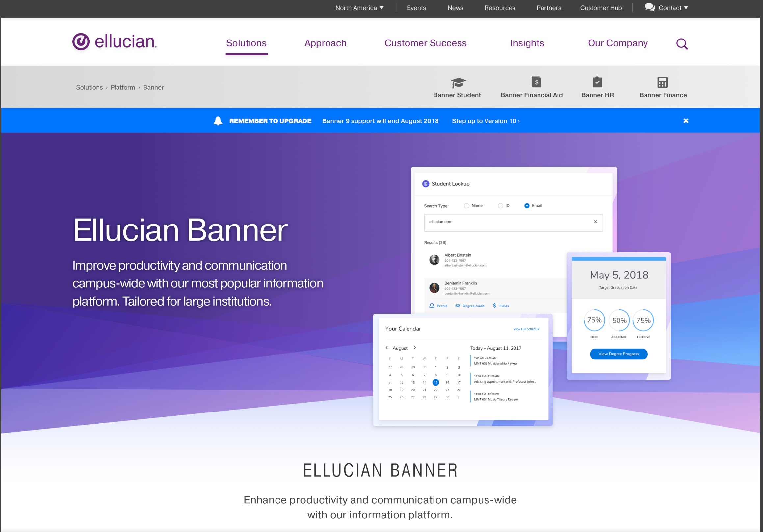Screen dimensions: 763x532
Task: Click Step up to Version 10 link
Action: click(486, 121)
